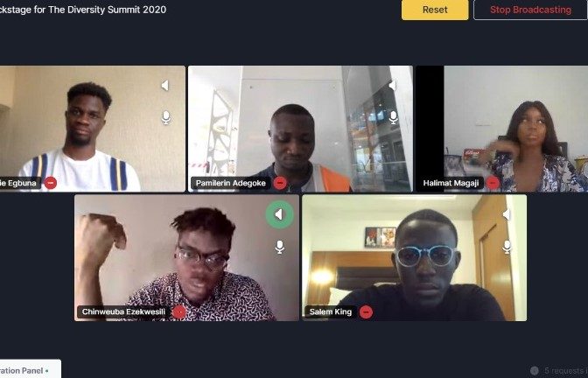588x378 pixels.
Task: Click speaker icon on Egbuna's video tile
Action: pyautogui.click(x=165, y=86)
